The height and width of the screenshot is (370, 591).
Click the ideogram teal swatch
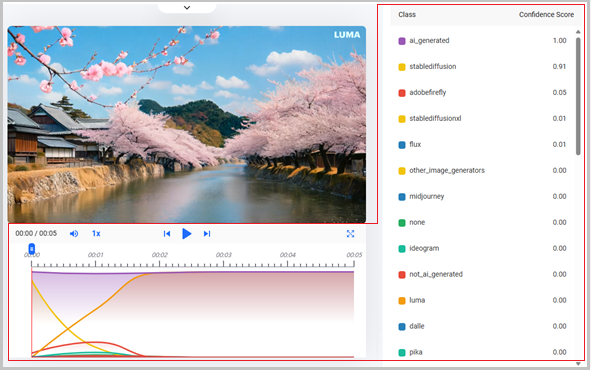tap(402, 249)
